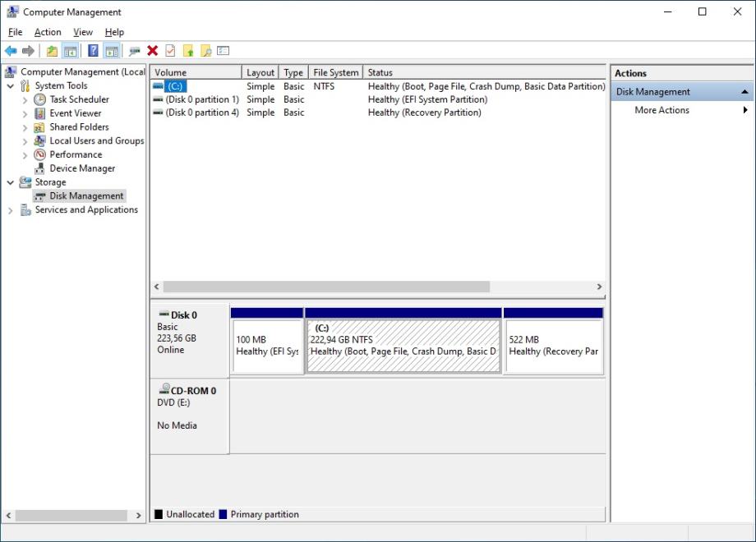Open the Action menu
The image size is (756, 542).
[x=48, y=32]
